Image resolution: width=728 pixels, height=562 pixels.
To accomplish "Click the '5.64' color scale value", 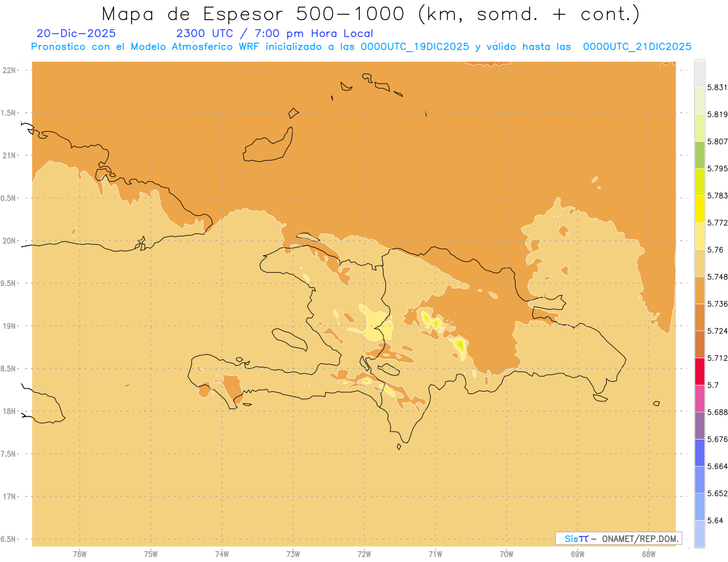I will (x=715, y=520).
